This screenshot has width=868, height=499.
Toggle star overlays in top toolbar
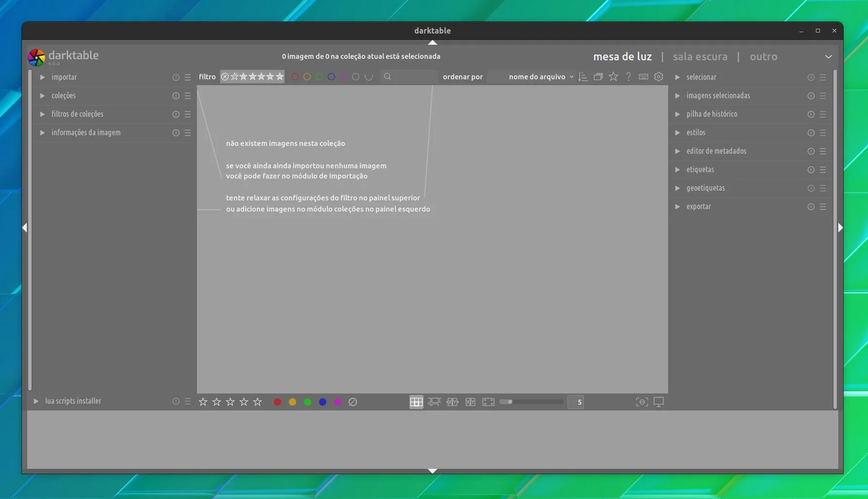(x=614, y=77)
